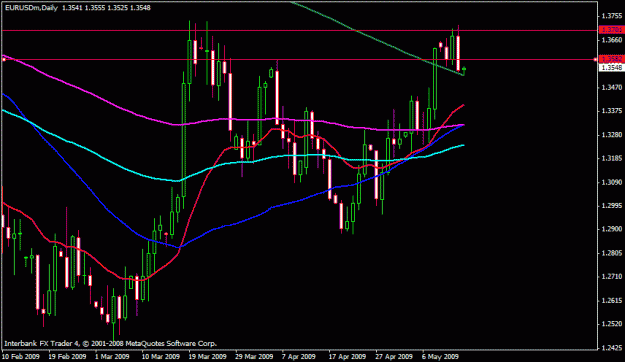Click the 27 Apr 2009 date label
This screenshot has width=625, height=362.
[x=394, y=356]
